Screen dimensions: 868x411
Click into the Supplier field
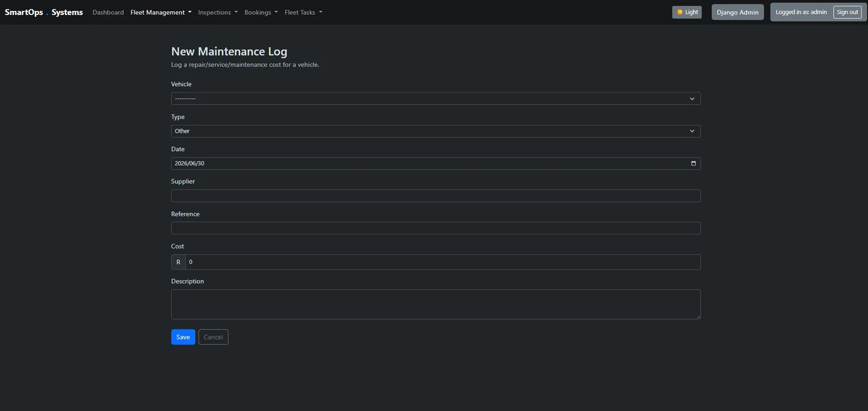point(436,196)
